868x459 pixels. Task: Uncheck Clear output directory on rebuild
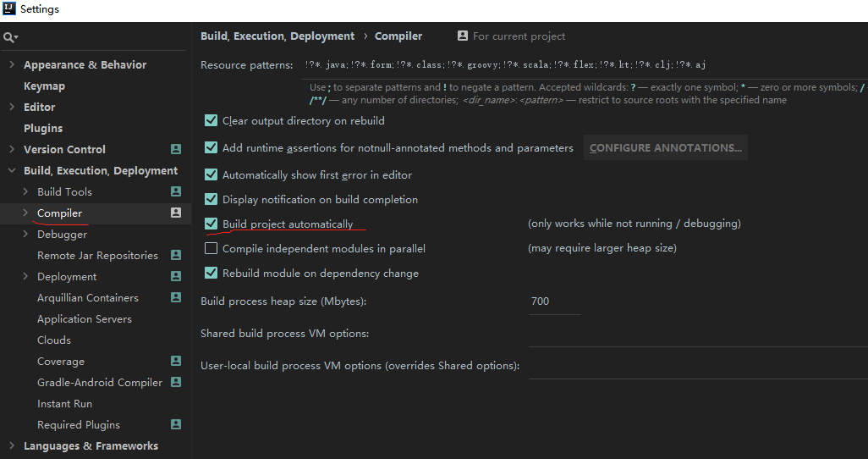point(211,120)
